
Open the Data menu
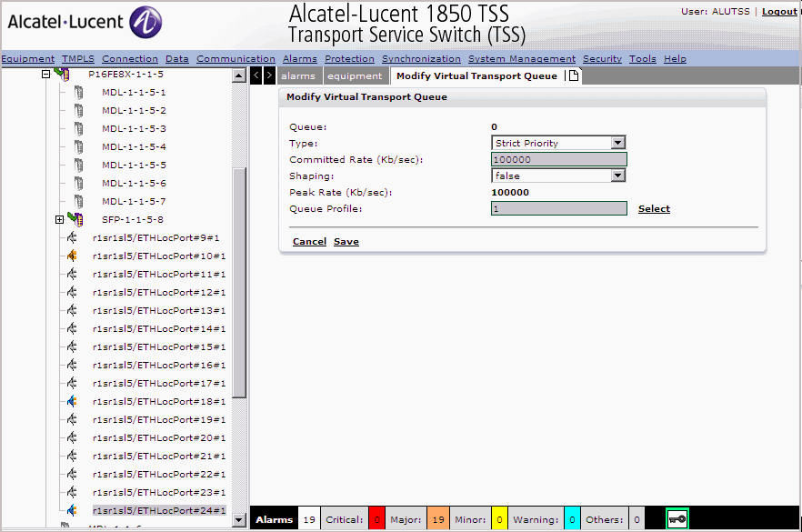click(177, 59)
